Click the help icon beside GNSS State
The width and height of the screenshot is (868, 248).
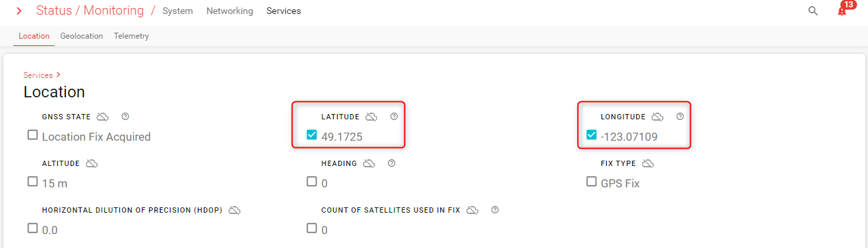coord(125,117)
